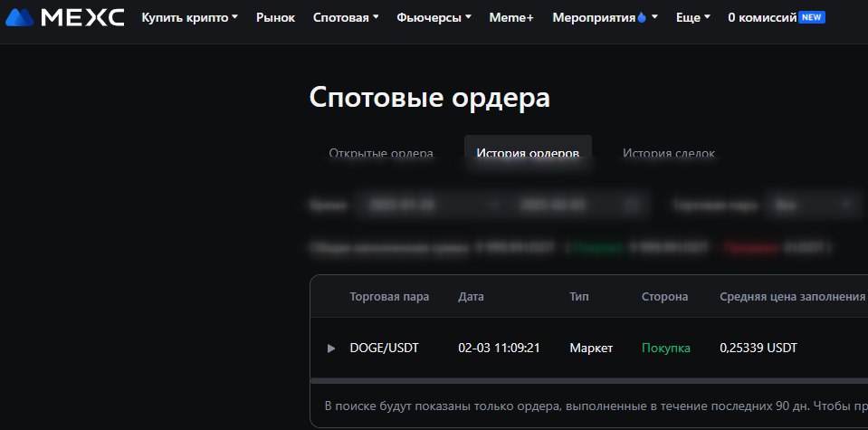This screenshot has height=430, width=868.
Task: Click the MEXC logo
Action: [65, 18]
